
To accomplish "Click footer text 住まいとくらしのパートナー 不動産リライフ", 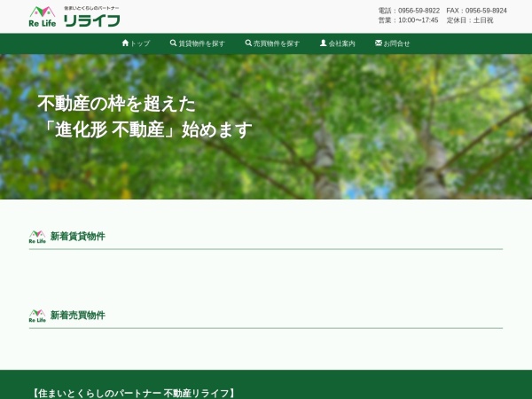I will coord(134,394).
